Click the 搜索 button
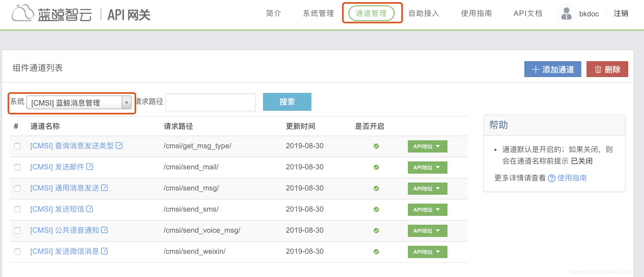Viewport: 644px width, 277px height. [287, 102]
